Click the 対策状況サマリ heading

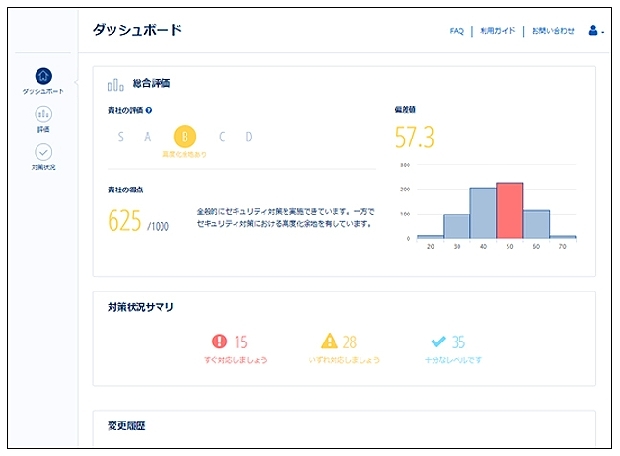click(x=141, y=307)
